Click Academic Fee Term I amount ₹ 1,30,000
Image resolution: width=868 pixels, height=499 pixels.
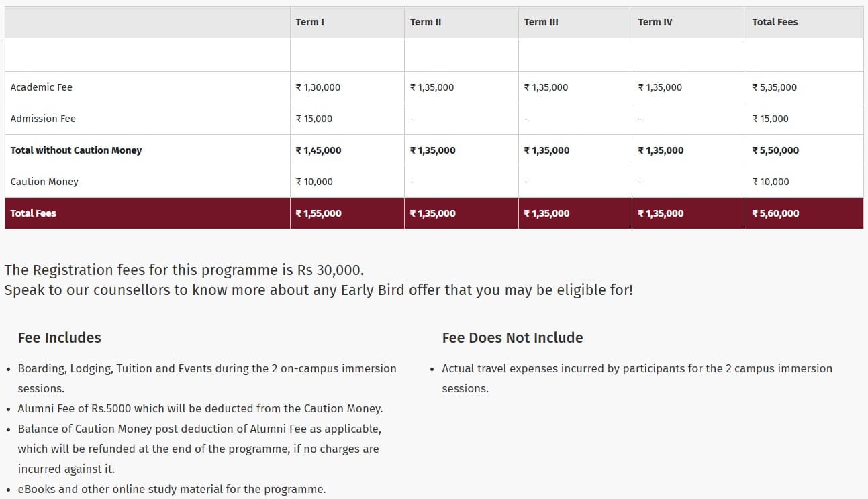coord(318,87)
